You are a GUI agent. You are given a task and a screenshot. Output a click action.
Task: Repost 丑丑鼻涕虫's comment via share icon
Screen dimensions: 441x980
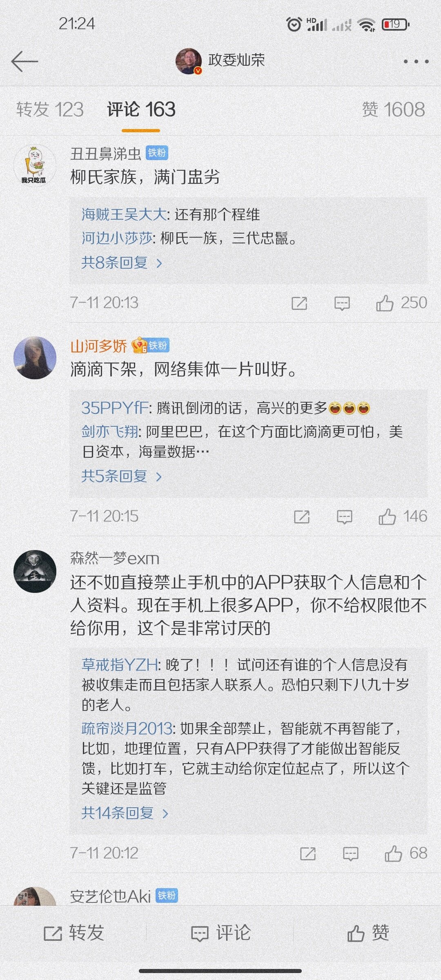click(x=299, y=303)
